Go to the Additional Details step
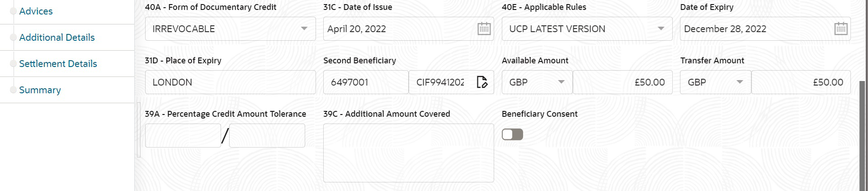 point(57,38)
